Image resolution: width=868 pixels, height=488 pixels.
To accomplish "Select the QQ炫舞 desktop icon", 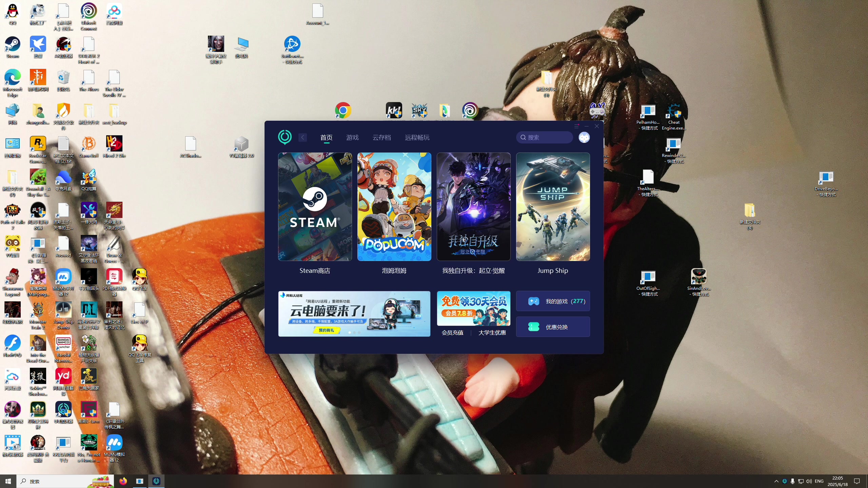I will (x=89, y=180).
